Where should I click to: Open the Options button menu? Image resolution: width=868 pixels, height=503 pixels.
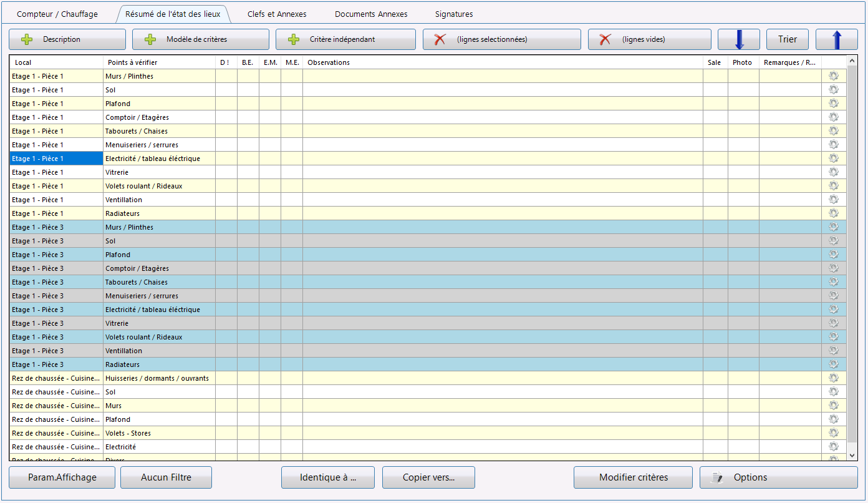(778, 477)
